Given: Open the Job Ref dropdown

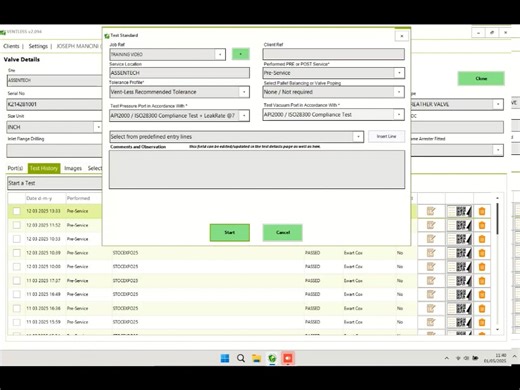Looking at the screenshot, I should 220,54.
